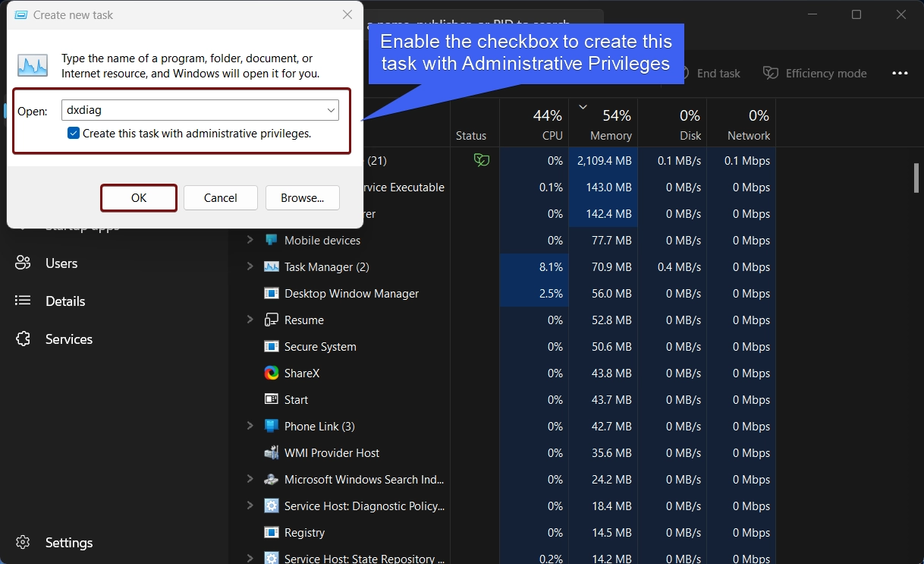Click the WMI Provider Host icon
This screenshot has width=924, height=564.
pyautogui.click(x=271, y=452)
